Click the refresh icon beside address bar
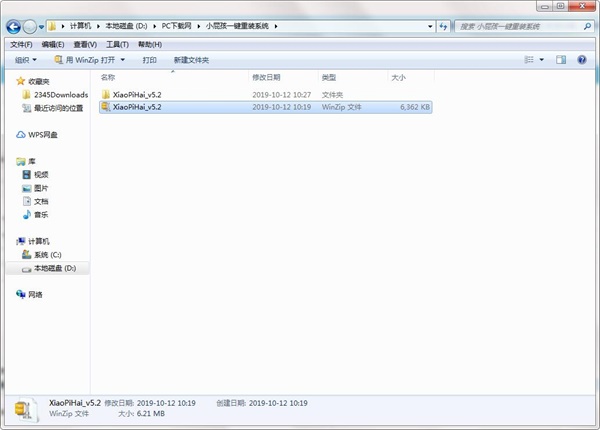The height and width of the screenshot is (430, 600). point(443,26)
